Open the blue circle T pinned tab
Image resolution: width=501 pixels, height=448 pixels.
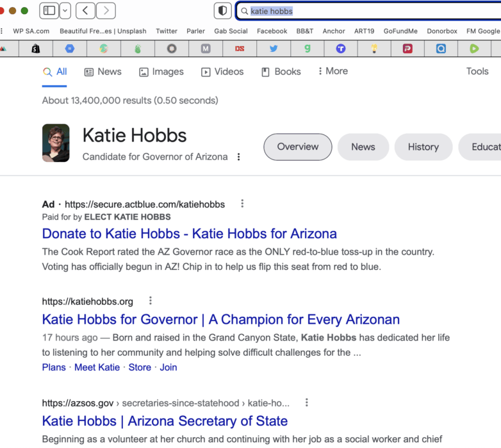pos(341,49)
